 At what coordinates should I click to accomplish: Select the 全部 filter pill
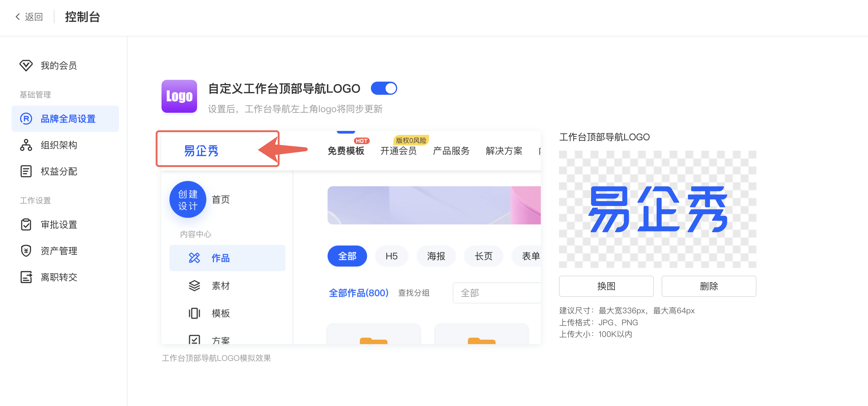click(x=347, y=256)
